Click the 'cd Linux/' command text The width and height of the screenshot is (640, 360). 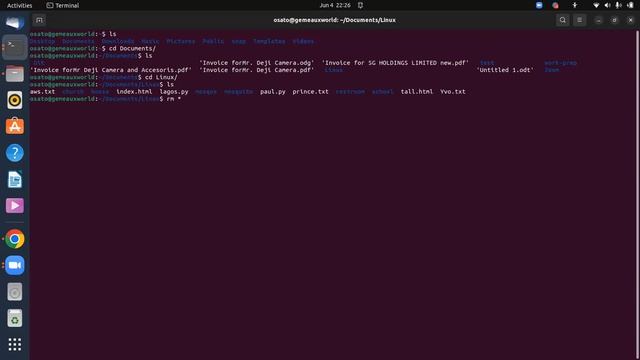coord(161,77)
